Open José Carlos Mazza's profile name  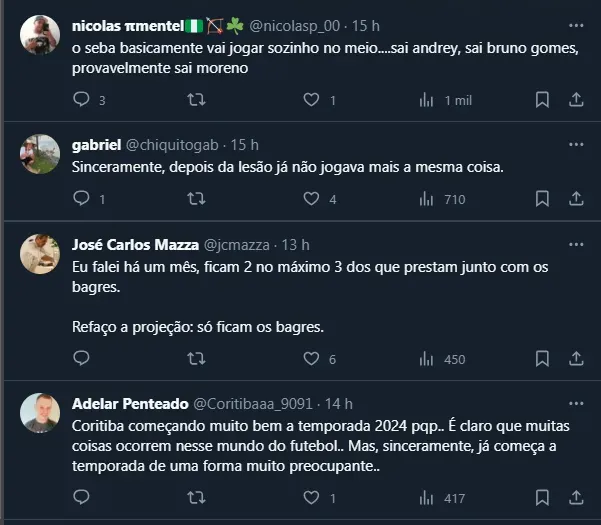tap(135, 244)
